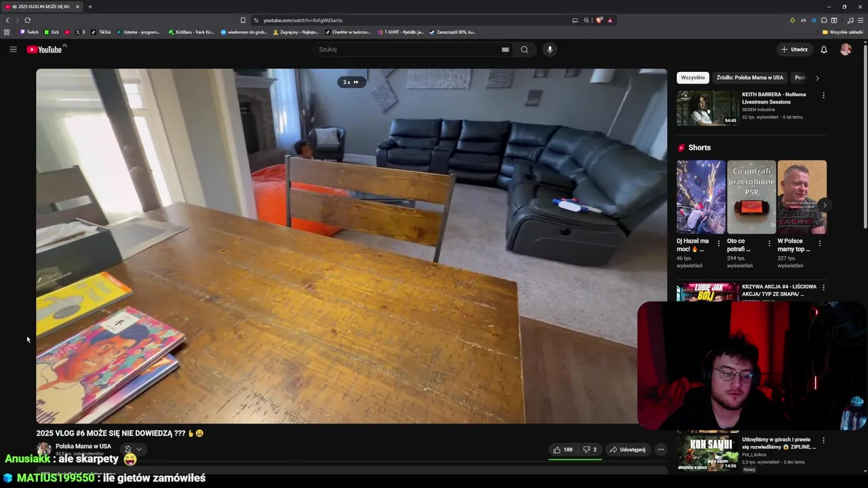Open options for KRZYWA AKCJA #4 video
This screenshot has width=868, height=488.
click(823, 287)
